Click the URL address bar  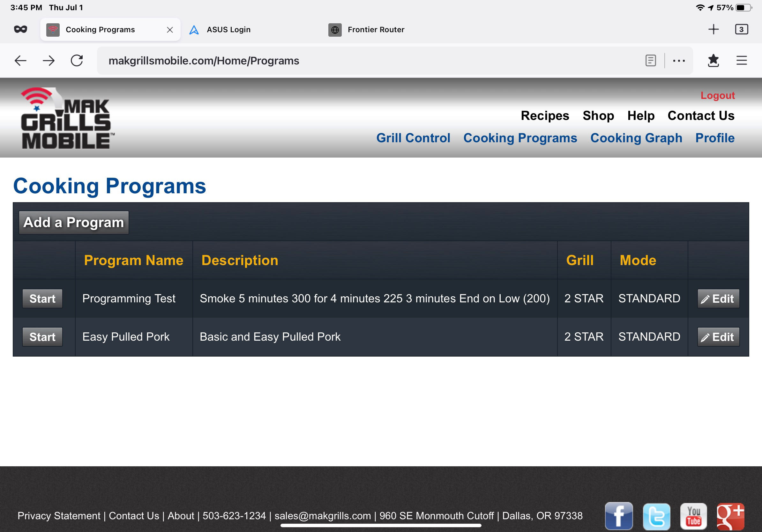click(x=365, y=61)
